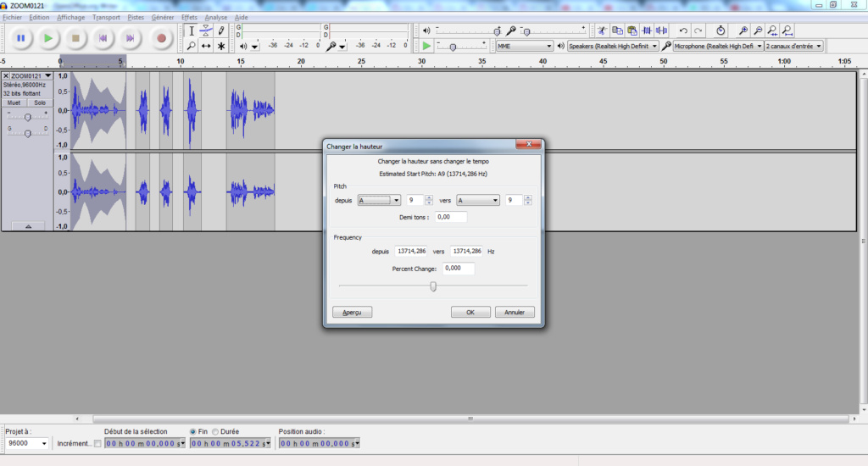This screenshot has width=868, height=466.
Task: Enable the Incrément checkbox
Action: pyautogui.click(x=97, y=443)
